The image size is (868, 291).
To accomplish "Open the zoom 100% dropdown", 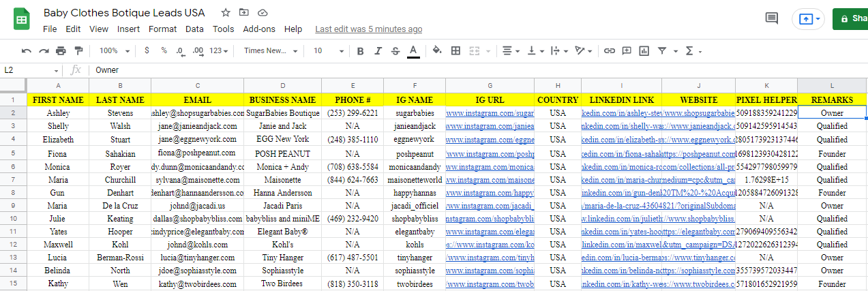I will tap(114, 50).
